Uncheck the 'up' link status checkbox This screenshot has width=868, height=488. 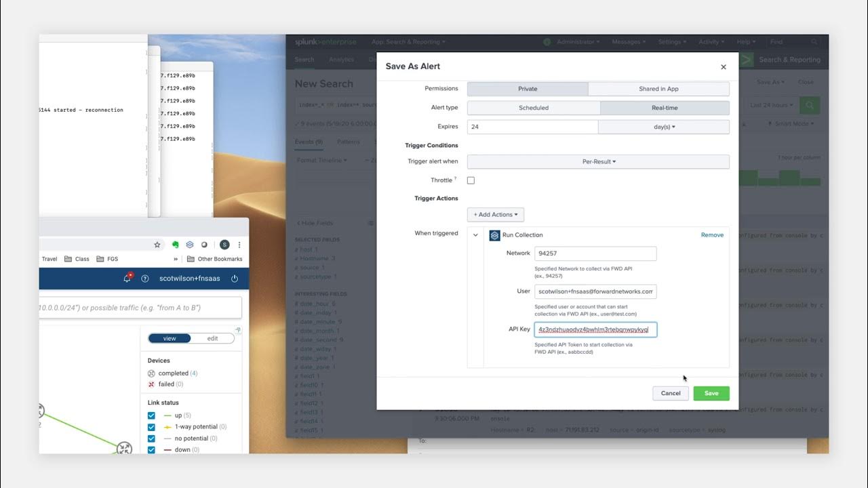tap(152, 415)
